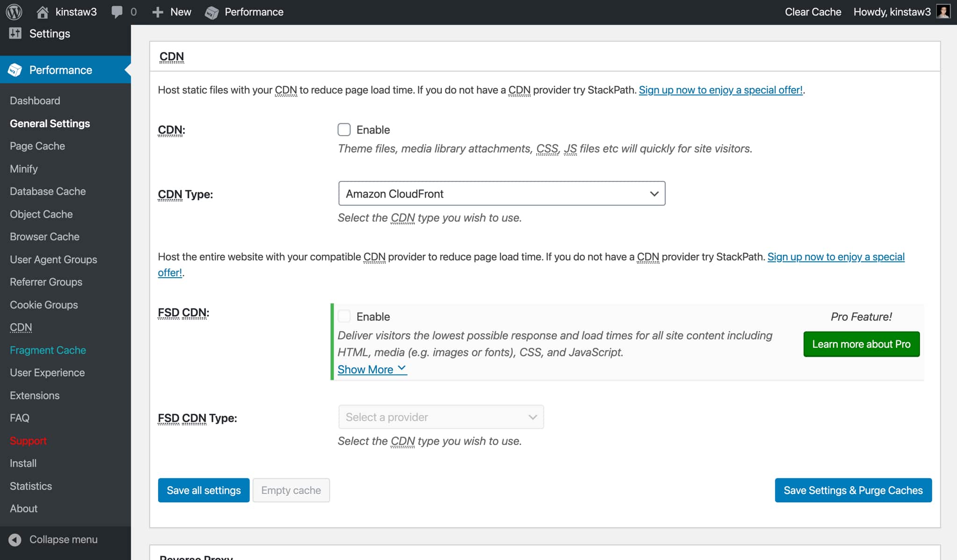Click the home/site kinstaw3 icon
Screen dimensions: 957x560
click(x=43, y=11)
